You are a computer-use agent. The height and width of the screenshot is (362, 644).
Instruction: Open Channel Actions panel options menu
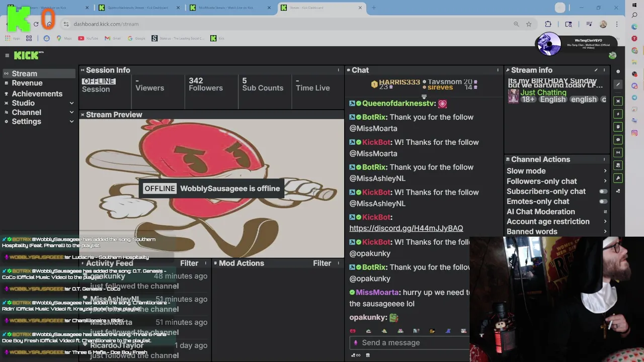point(604,159)
